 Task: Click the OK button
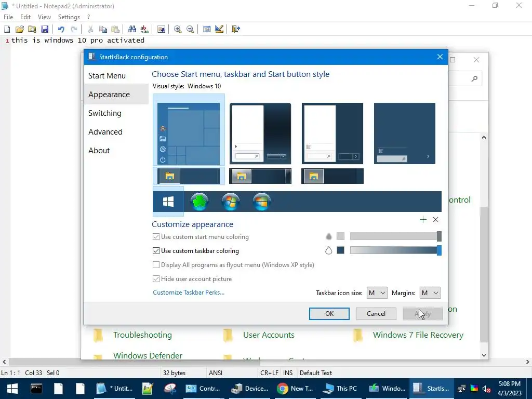(x=329, y=313)
